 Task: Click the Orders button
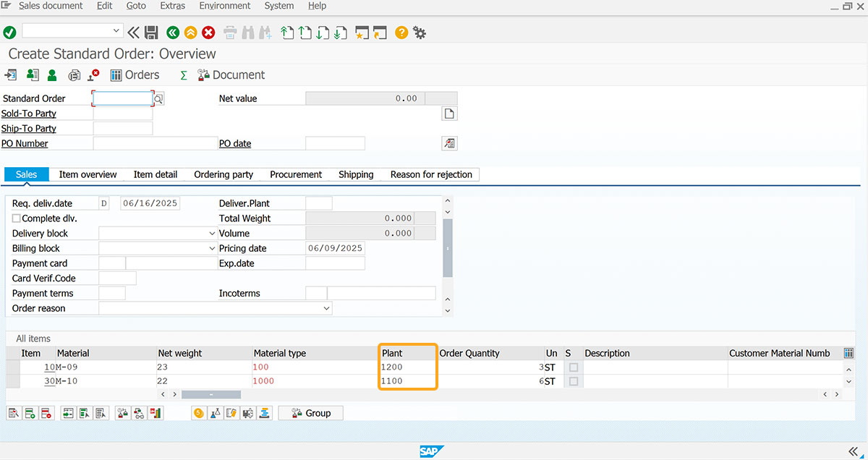pos(135,75)
